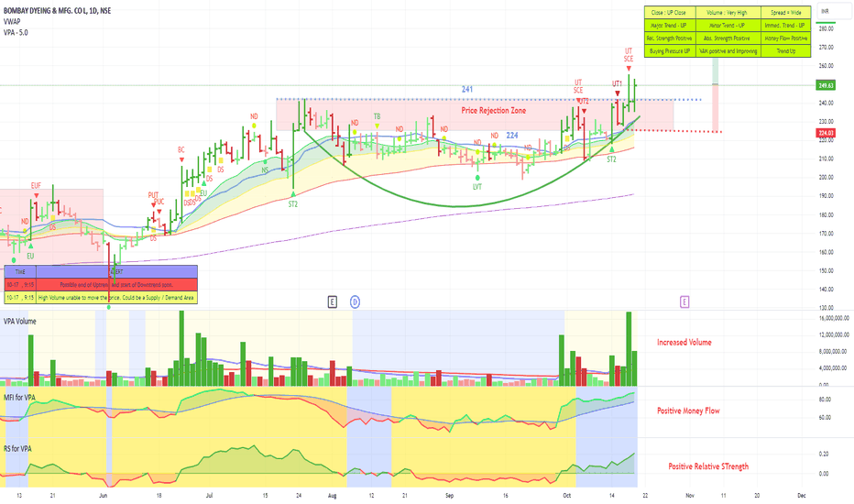Select the red 224.03 price label

click(x=826, y=133)
